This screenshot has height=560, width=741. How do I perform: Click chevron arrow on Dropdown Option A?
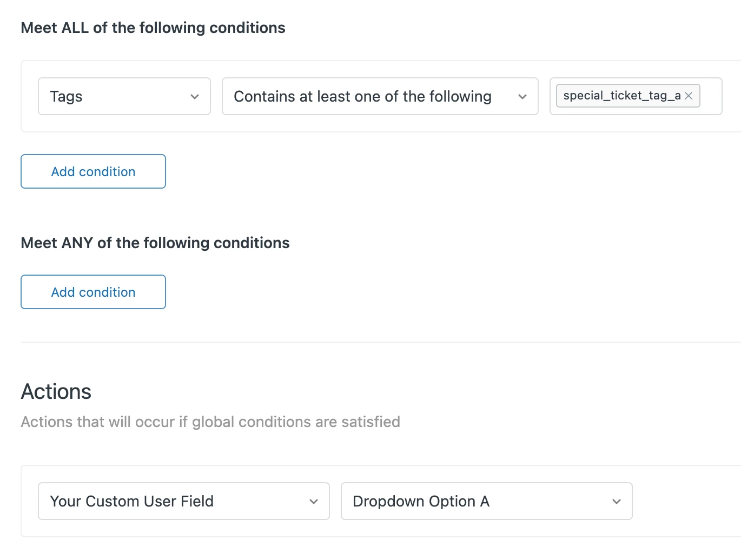[x=617, y=502]
